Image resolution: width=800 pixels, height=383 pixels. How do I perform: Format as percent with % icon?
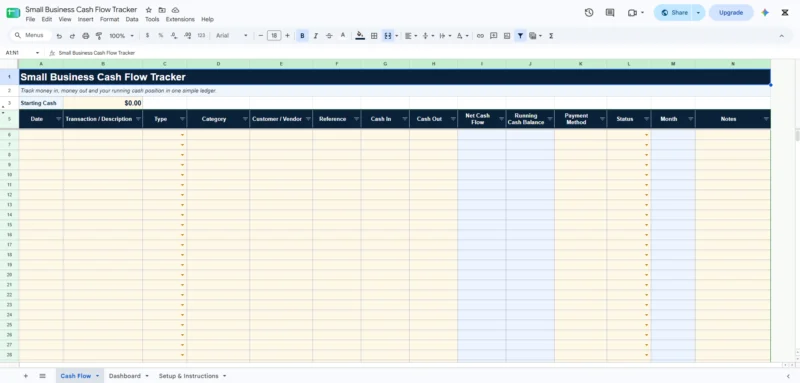click(161, 36)
